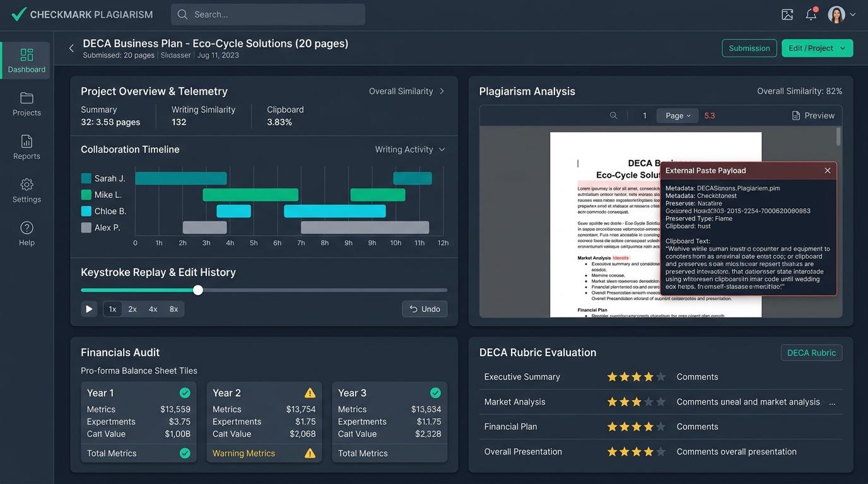Click the keystroke replay slider handle
This screenshot has width=868, height=484.
(198, 290)
